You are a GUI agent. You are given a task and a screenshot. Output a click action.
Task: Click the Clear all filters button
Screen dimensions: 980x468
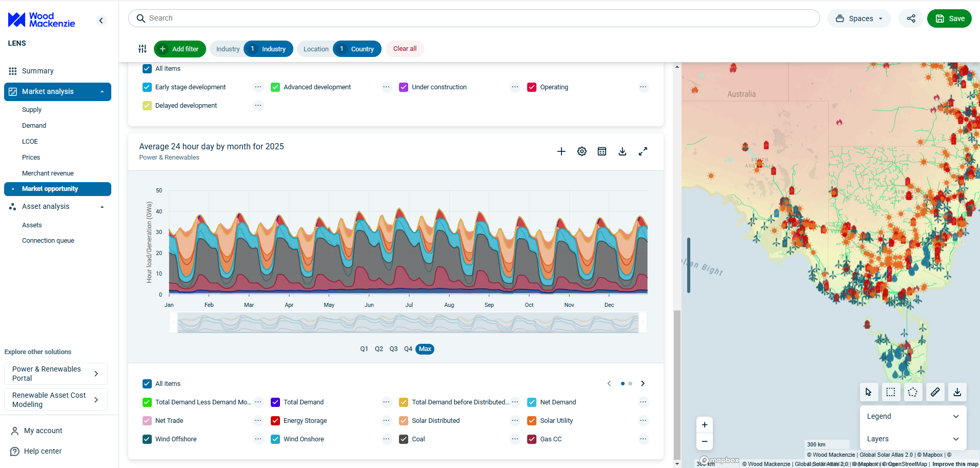[x=405, y=49]
